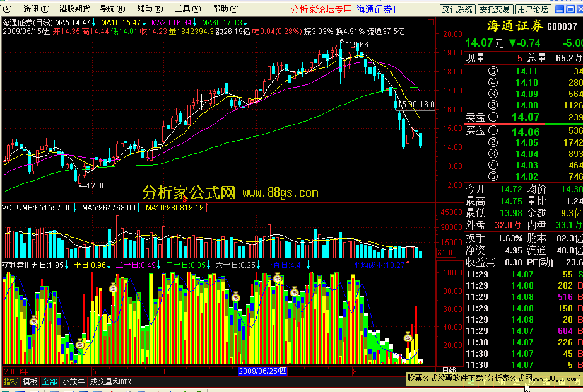Click the buy level ⑤ price 14.02
Image resolution: width=583 pixels, height=392 pixels.
527,176
